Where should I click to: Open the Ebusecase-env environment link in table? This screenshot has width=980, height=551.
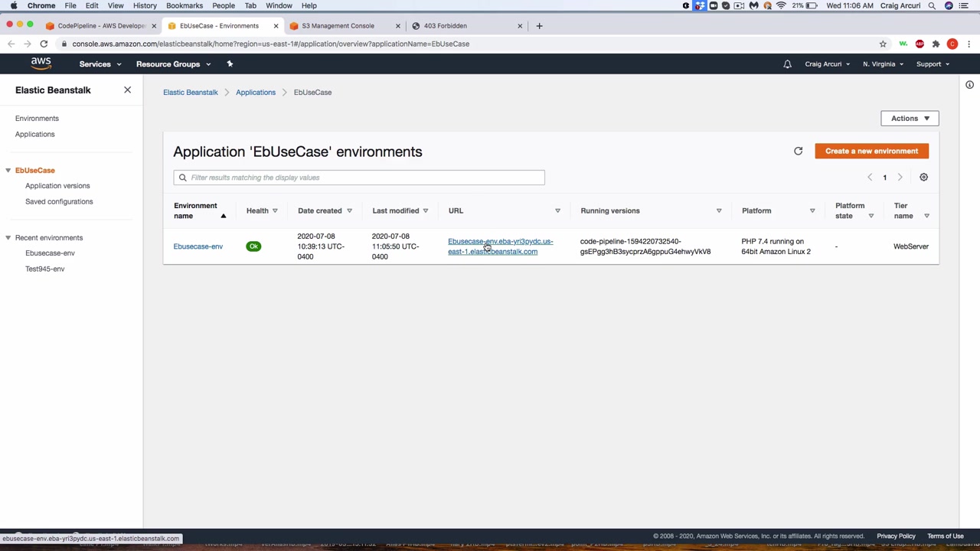pos(198,246)
